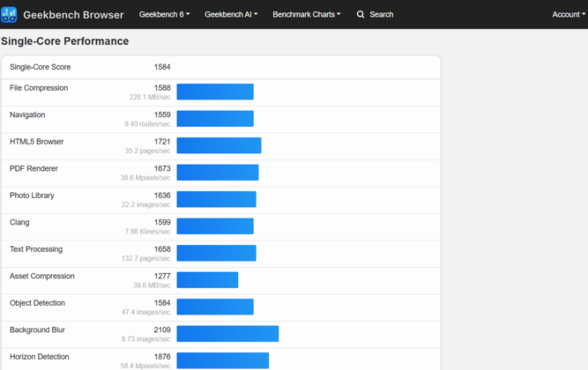Click the HTML5 Browser score bar
This screenshot has height=370, width=588.
pos(219,145)
